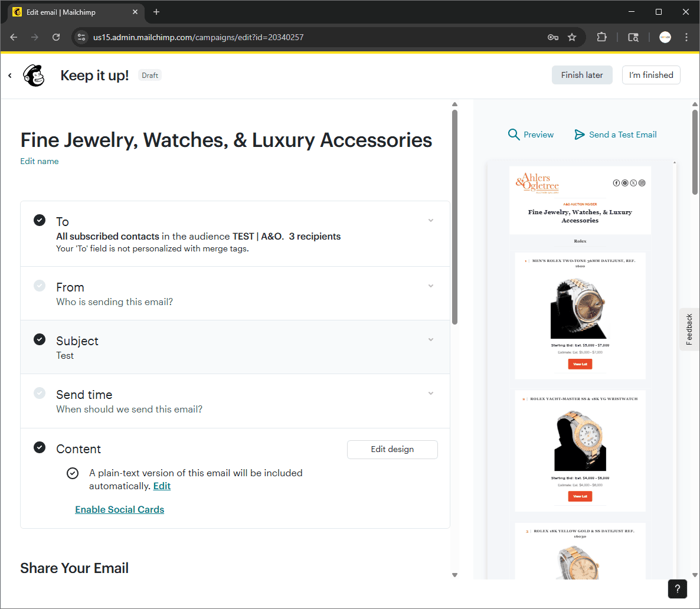
Task: Click the Rolex Yacht-Master watch image
Action: pos(580,441)
